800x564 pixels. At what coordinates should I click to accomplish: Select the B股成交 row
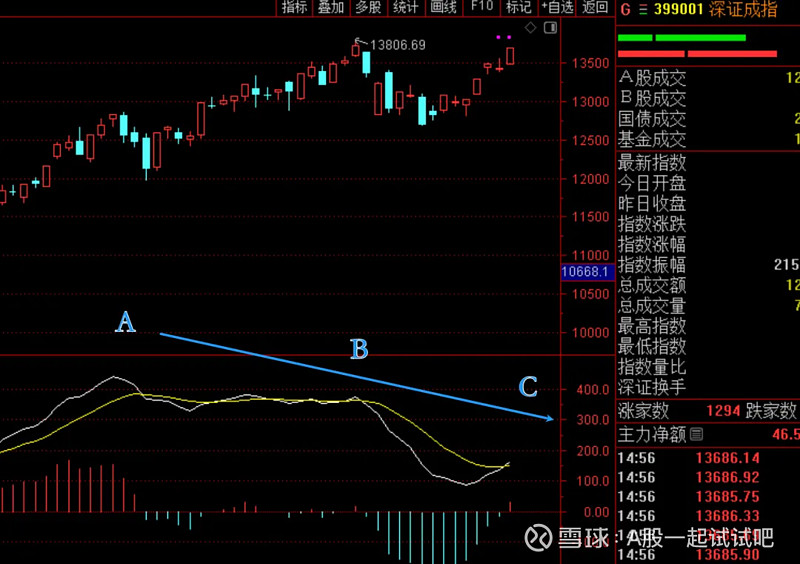(x=708, y=98)
